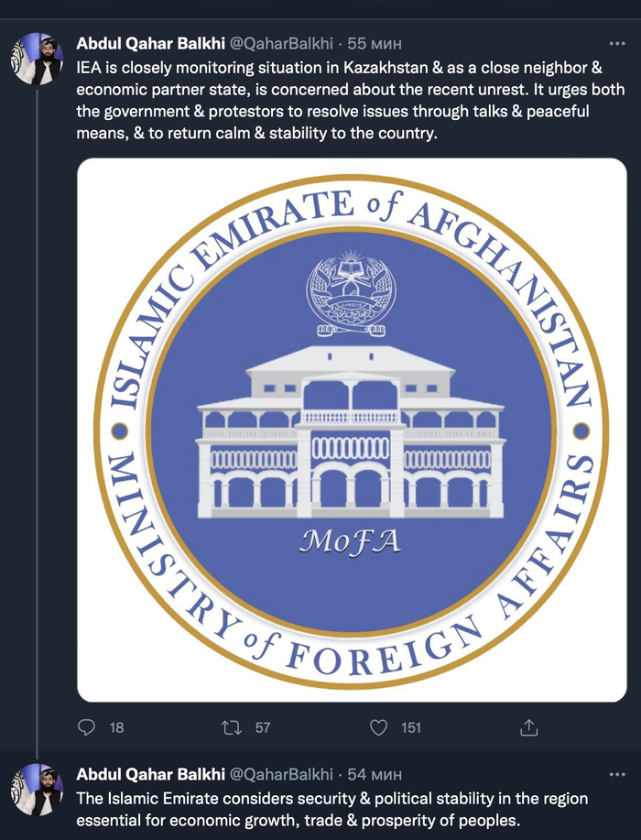The width and height of the screenshot is (641, 840).
Task: Click the 151 likes count
Action: click(411, 727)
